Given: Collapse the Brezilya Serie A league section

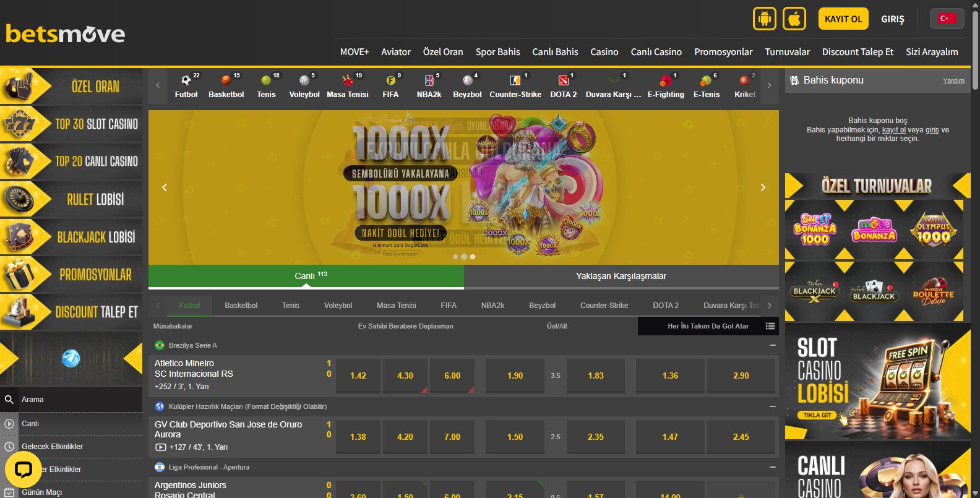Looking at the screenshot, I should [772, 345].
